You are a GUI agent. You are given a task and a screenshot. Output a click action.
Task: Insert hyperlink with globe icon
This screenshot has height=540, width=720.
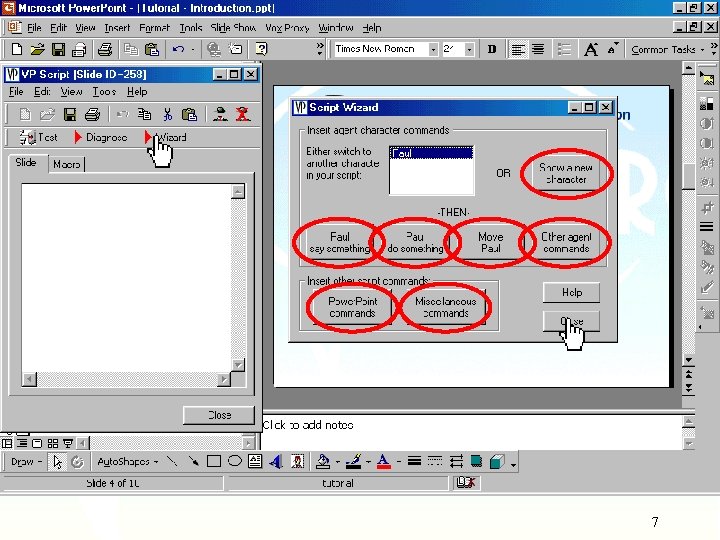214,49
